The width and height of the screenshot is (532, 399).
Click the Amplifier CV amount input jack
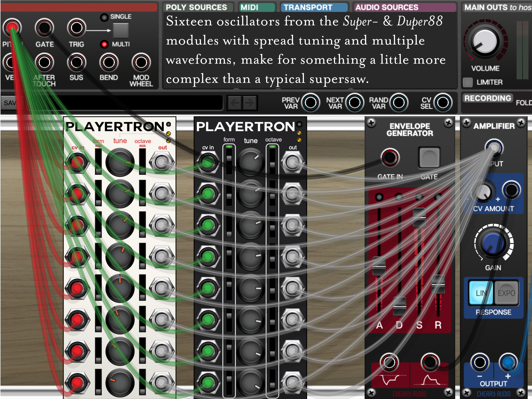pos(512,190)
